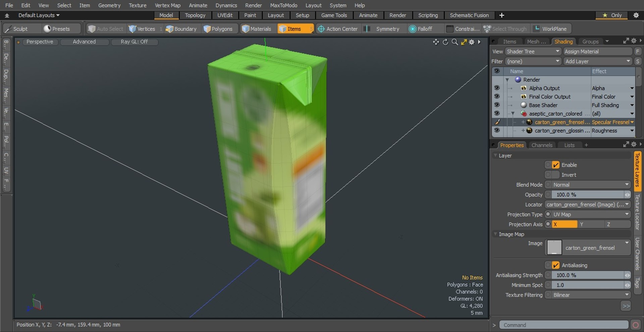Collapse the Render tree node

coord(507,80)
